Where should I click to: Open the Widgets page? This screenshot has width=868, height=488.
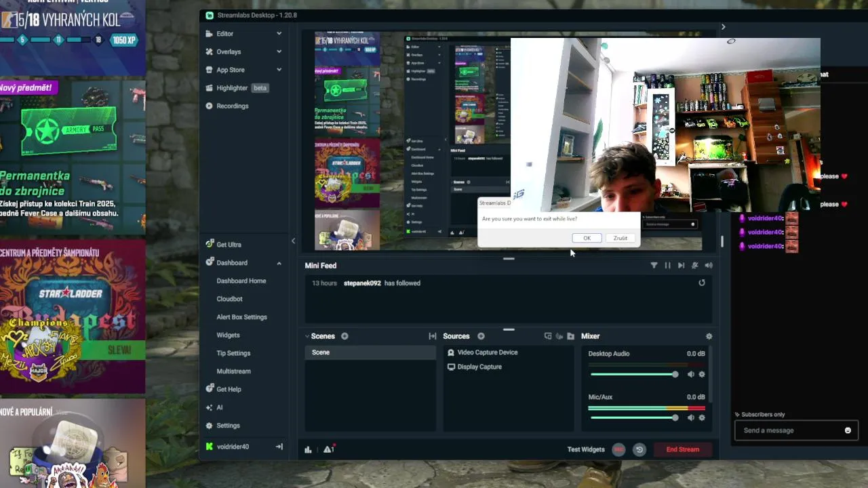click(x=228, y=335)
